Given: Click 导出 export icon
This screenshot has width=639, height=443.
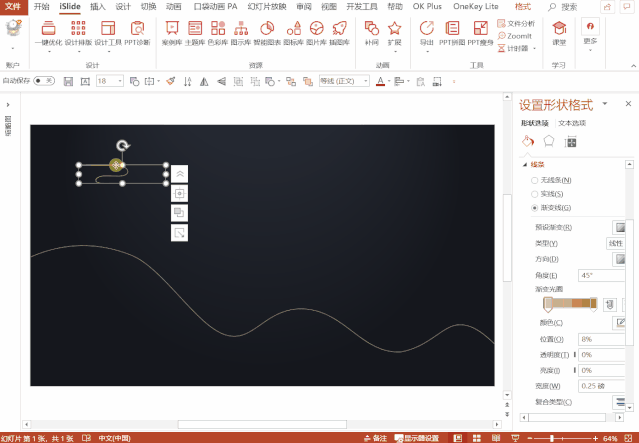Looking at the screenshot, I should point(427,33).
